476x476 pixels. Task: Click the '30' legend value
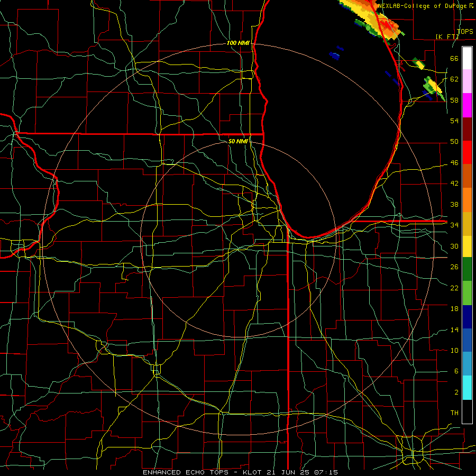point(454,246)
